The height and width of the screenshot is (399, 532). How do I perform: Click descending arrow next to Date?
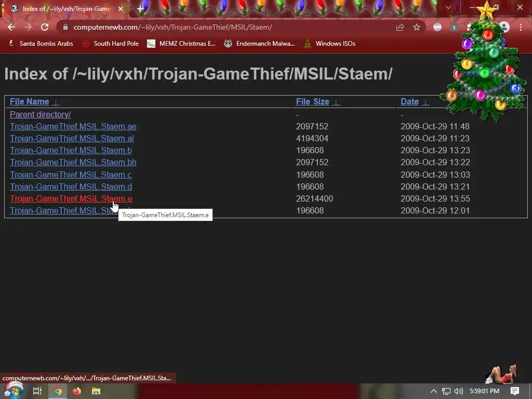pyautogui.click(x=425, y=102)
